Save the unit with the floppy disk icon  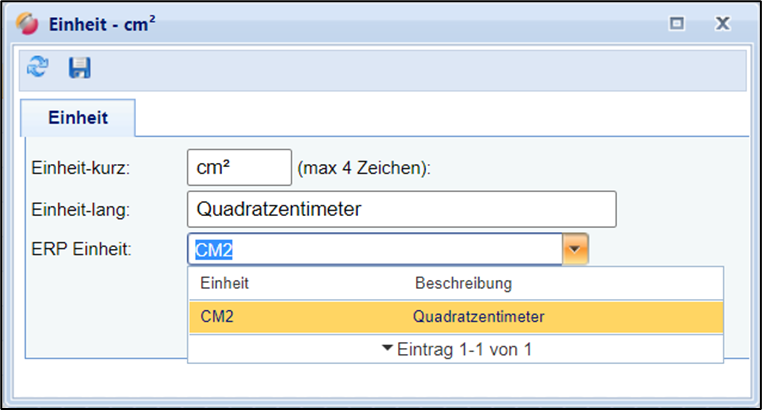click(x=79, y=67)
